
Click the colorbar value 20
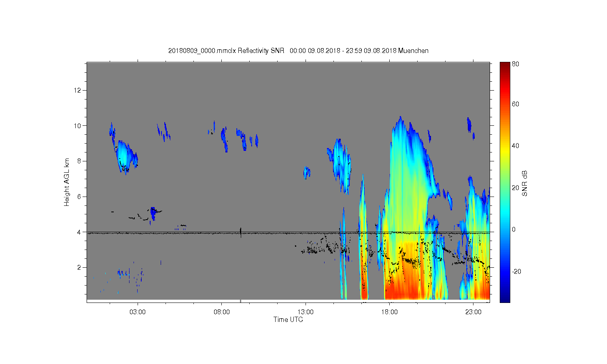pos(516,188)
